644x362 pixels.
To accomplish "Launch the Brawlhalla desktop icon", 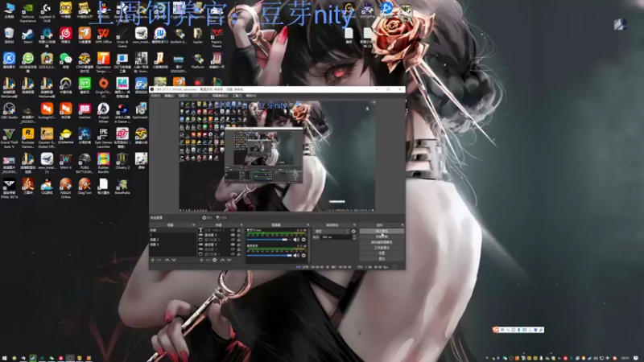I will click(x=122, y=187).
